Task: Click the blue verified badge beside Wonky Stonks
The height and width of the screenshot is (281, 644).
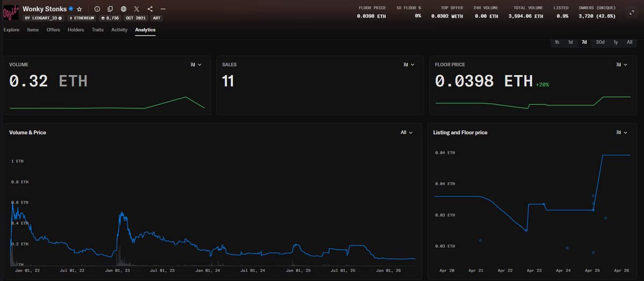Action: click(71, 9)
